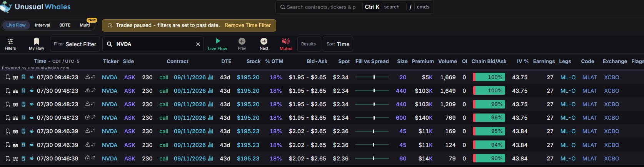The image size is (644, 167).
Task: Click the Remove Time Filter link
Action: [248, 25]
